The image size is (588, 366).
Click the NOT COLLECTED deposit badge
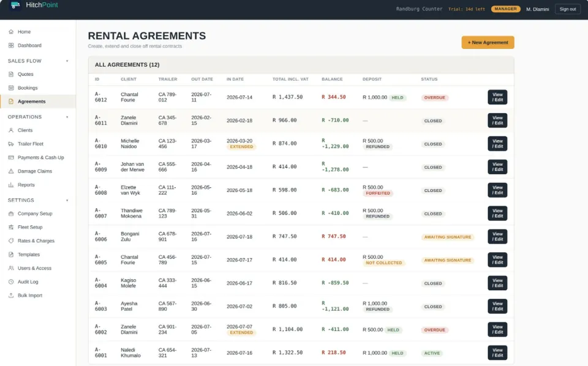coord(383,263)
